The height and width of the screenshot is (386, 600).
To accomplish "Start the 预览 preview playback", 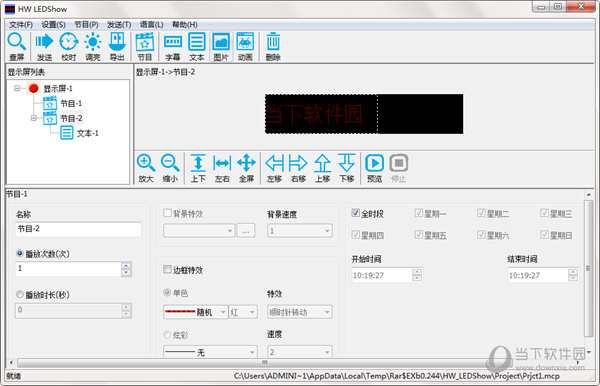I will tap(374, 168).
